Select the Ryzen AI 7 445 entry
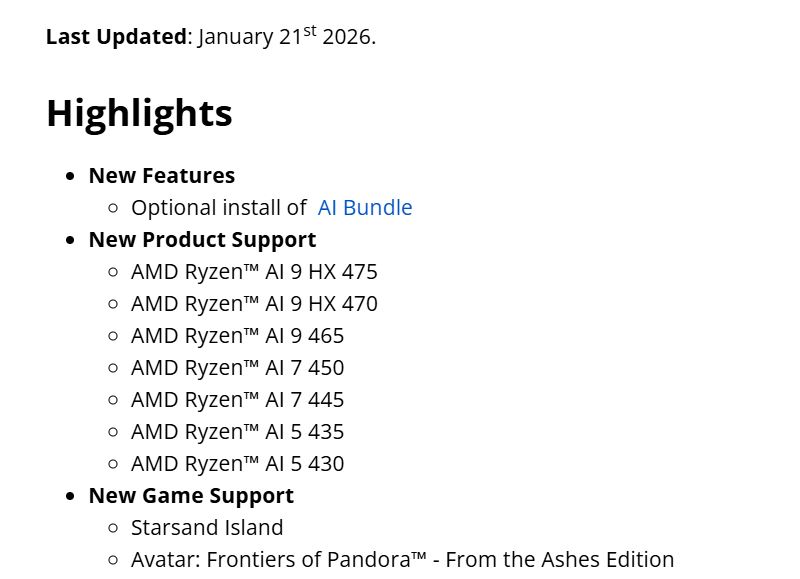Screen dimensions: 800x579 (237, 400)
